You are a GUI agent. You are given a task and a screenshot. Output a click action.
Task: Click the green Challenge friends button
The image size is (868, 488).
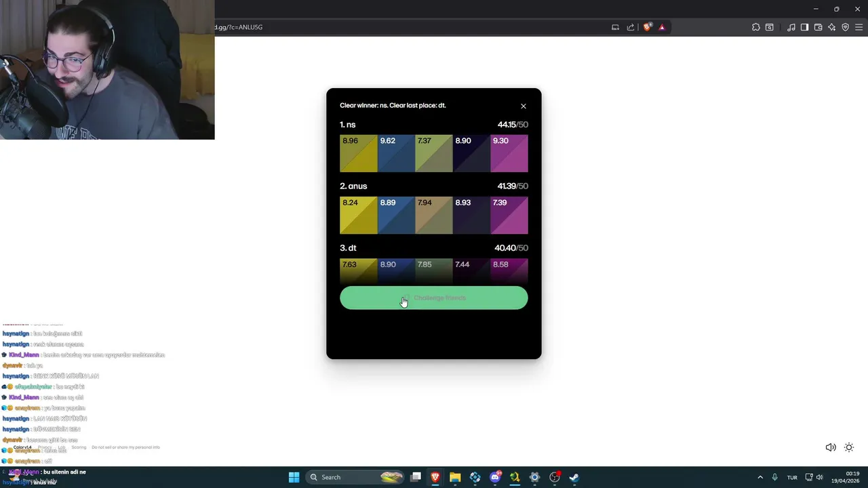(x=434, y=298)
